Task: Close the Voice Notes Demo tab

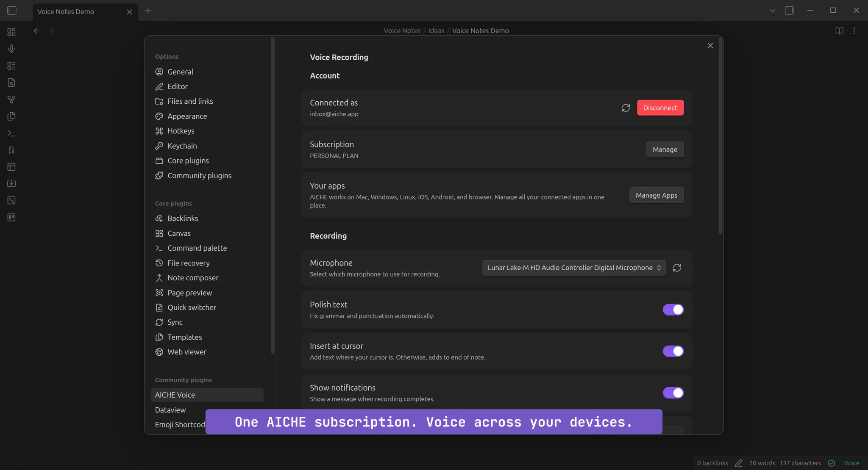Action: pyautogui.click(x=129, y=12)
